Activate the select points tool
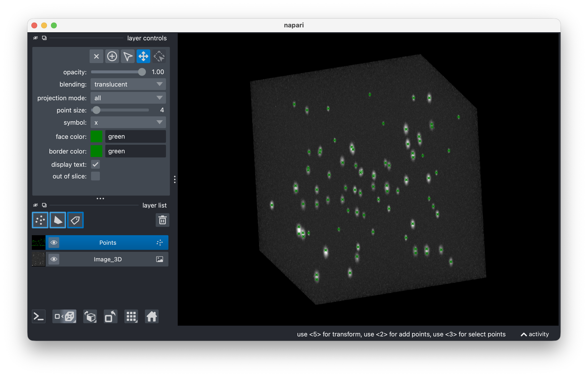This screenshot has height=377, width=588. (128, 56)
